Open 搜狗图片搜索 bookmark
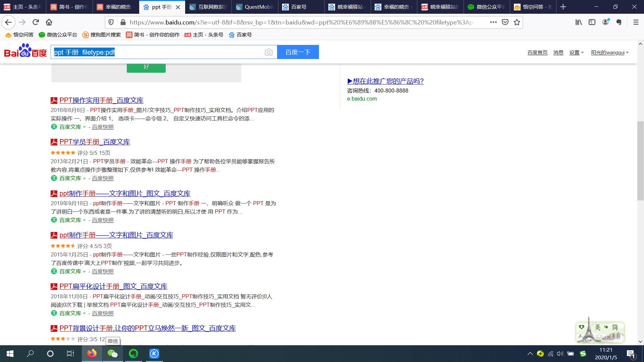This screenshot has width=644, height=362. point(102,35)
